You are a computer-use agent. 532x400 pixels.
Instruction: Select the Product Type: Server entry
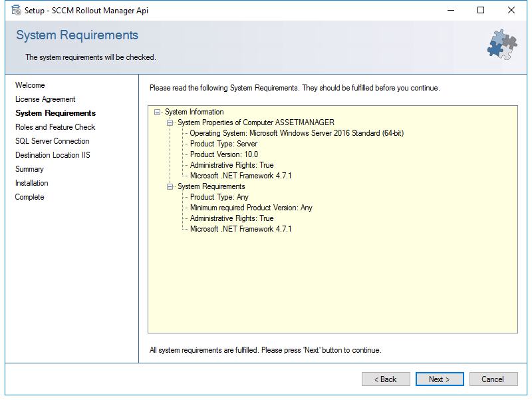(x=223, y=144)
